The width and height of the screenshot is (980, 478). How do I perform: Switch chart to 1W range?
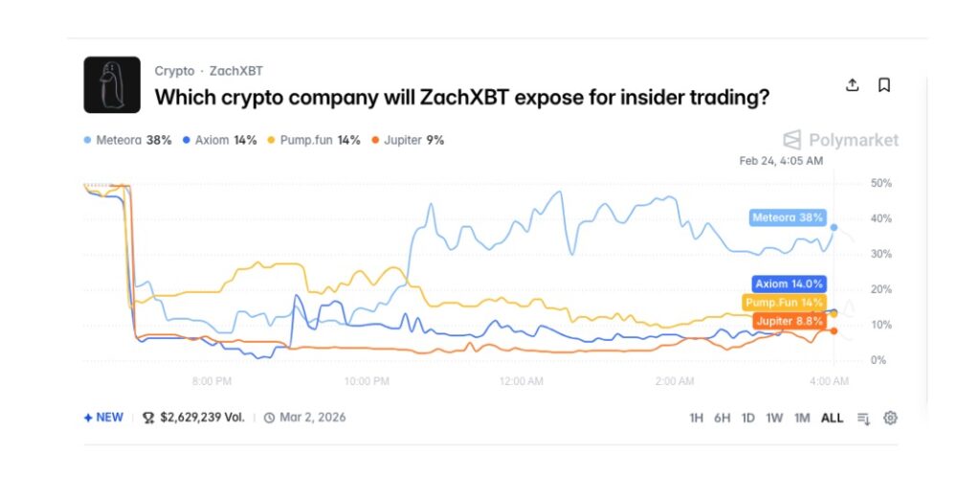coord(774,418)
